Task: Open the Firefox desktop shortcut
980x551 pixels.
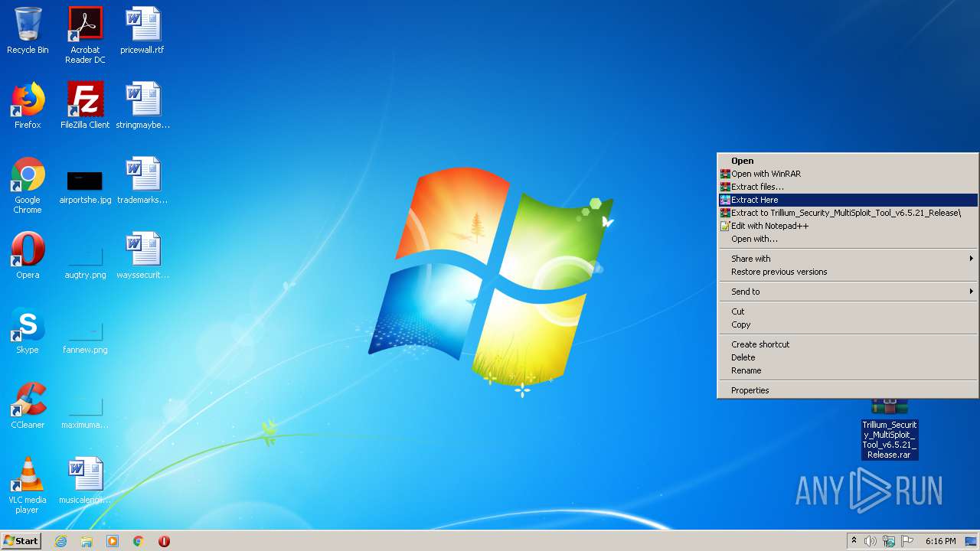Action: [28, 106]
